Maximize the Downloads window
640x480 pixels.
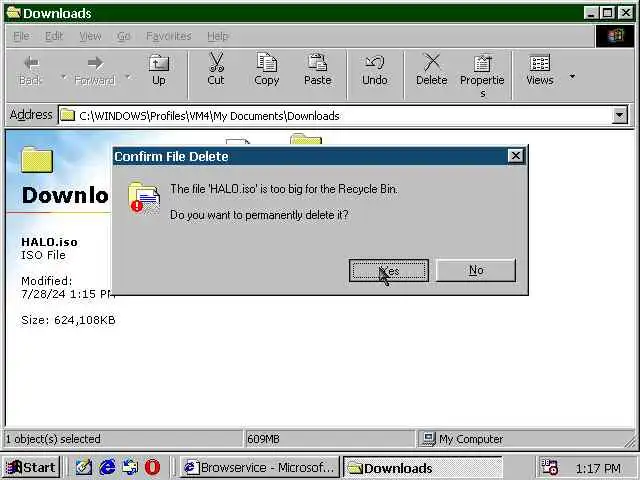click(x=608, y=13)
